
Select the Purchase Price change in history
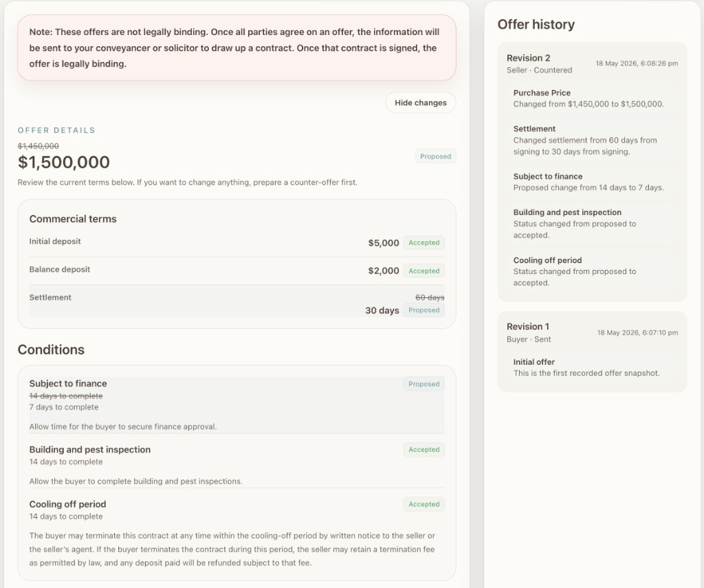588,98
